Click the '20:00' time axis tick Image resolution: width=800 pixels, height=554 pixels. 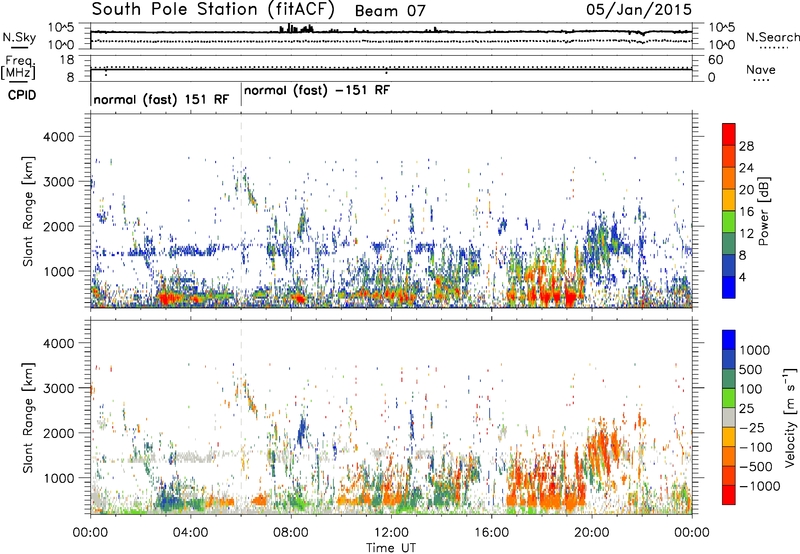click(592, 533)
